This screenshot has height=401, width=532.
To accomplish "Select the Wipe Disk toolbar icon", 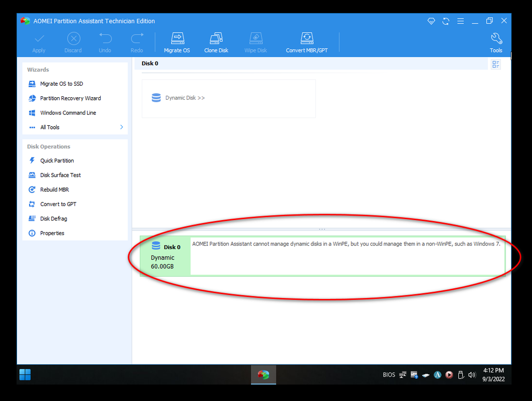I will pyautogui.click(x=256, y=43).
